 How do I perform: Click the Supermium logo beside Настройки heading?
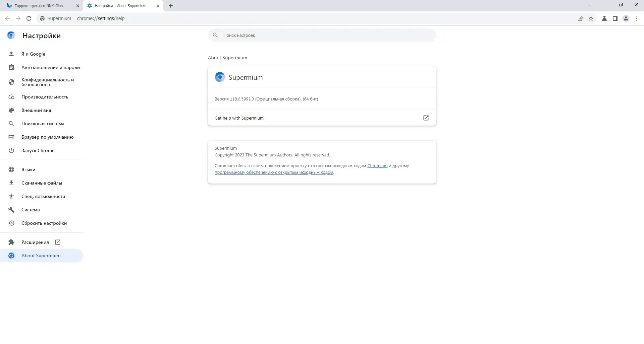11,35
